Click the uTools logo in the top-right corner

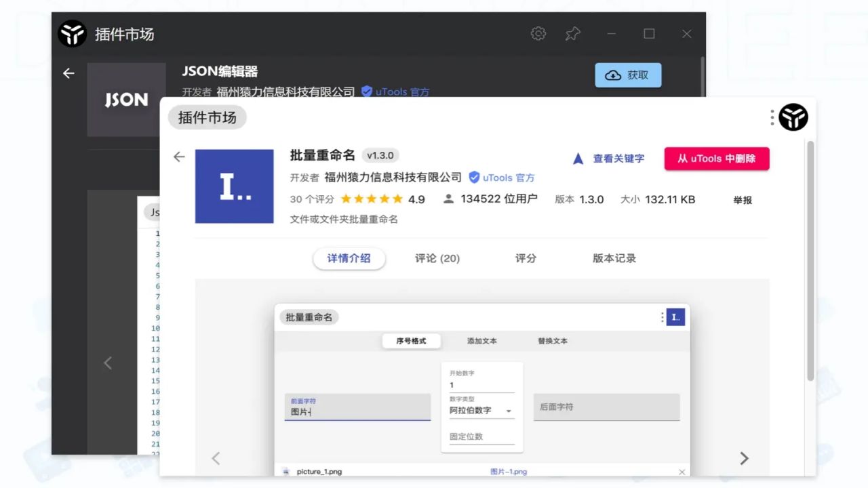(x=793, y=117)
